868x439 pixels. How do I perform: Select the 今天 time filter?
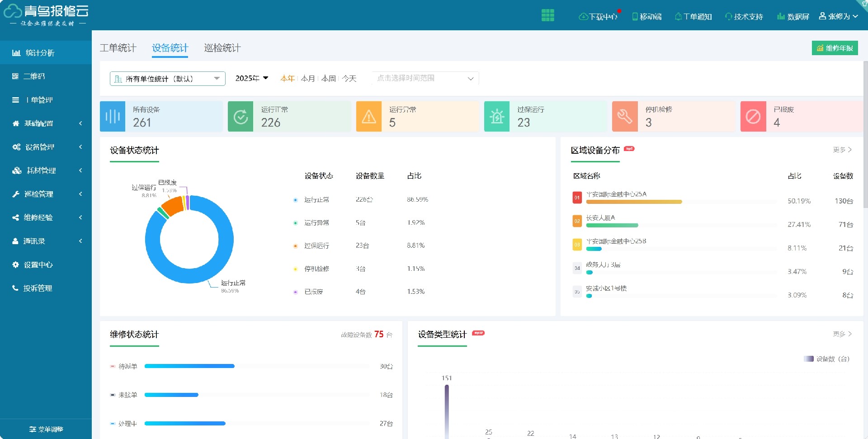349,79
